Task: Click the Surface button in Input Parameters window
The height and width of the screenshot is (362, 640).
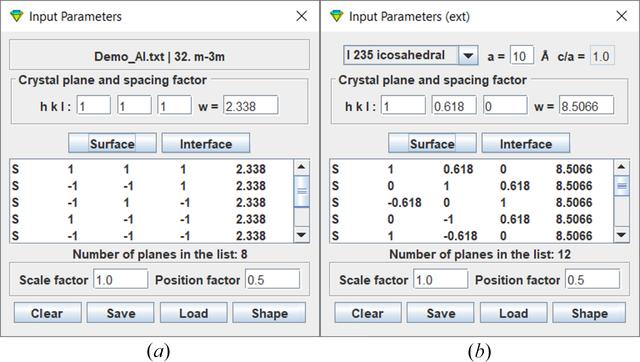Action: click(x=112, y=143)
